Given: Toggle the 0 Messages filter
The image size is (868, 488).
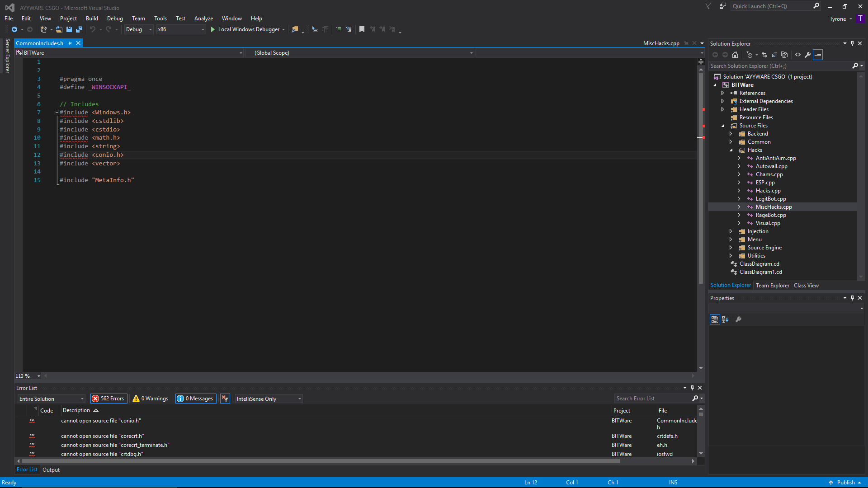Looking at the screenshot, I should (x=195, y=399).
